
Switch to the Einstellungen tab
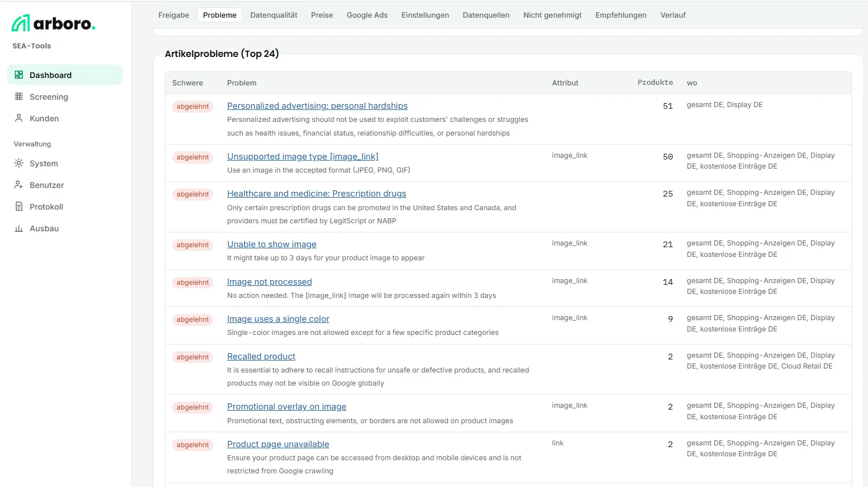pyautogui.click(x=425, y=15)
